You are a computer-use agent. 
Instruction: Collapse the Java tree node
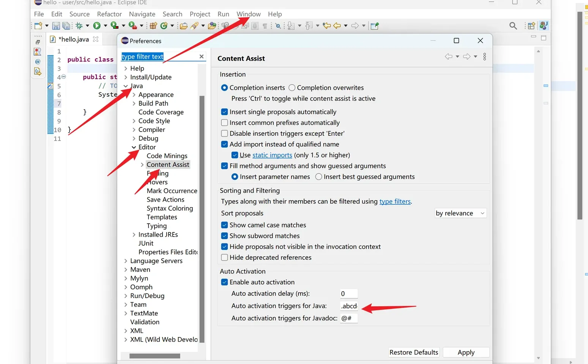coord(126,86)
